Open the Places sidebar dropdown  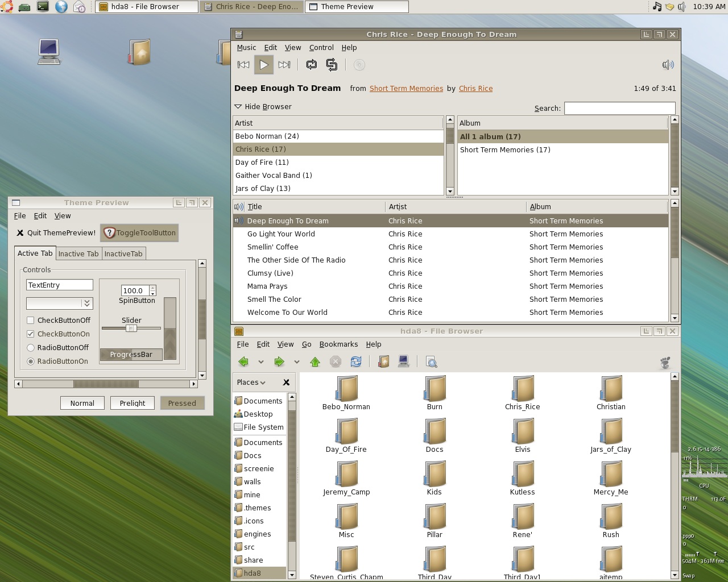(251, 383)
